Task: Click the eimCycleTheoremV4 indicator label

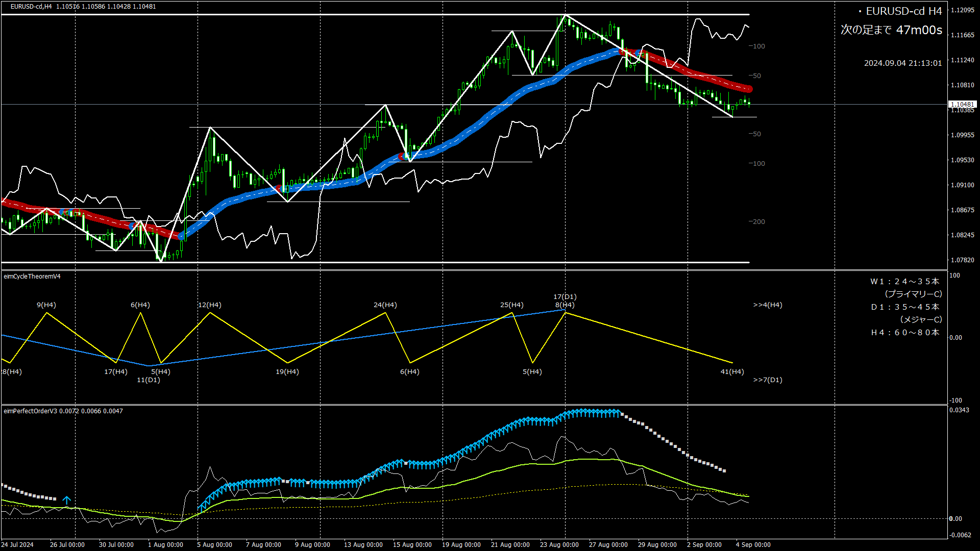Action: pos(32,277)
